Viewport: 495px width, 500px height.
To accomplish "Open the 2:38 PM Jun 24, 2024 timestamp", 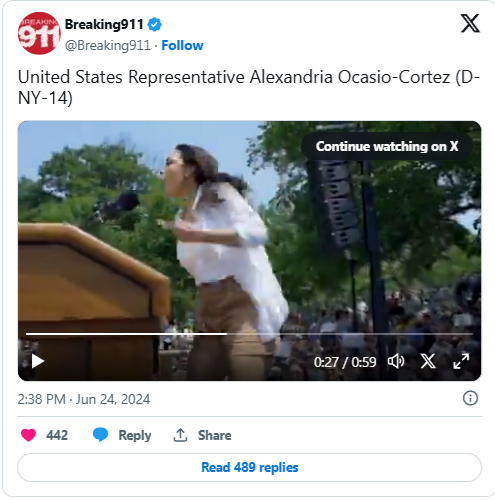I will 84,399.
